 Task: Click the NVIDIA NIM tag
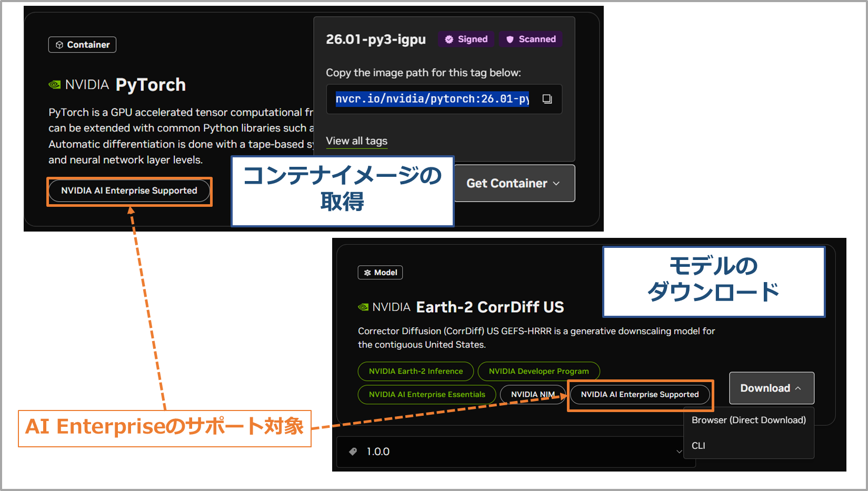click(532, 395)
